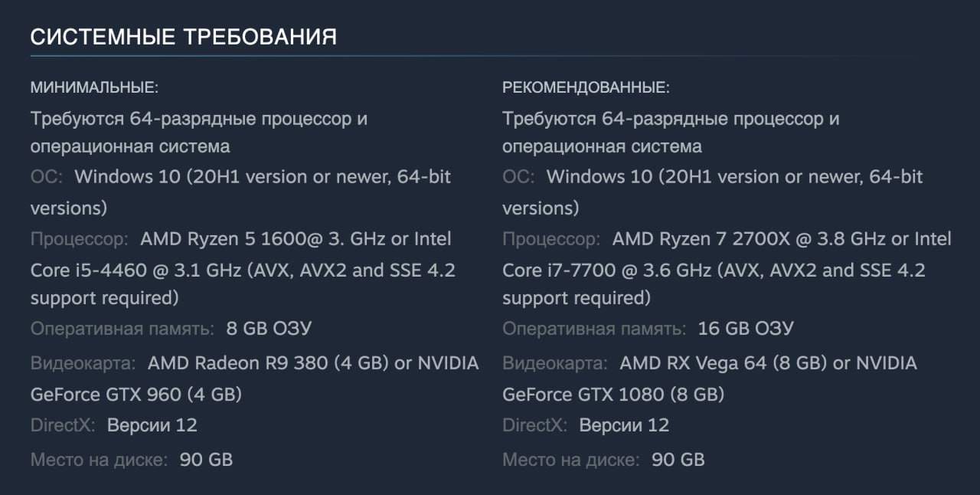Image resolution: width=980 pixels, height=495 pixels.
Task: Click the Процессор label in minimum column
Action: (x=80, y=239)
